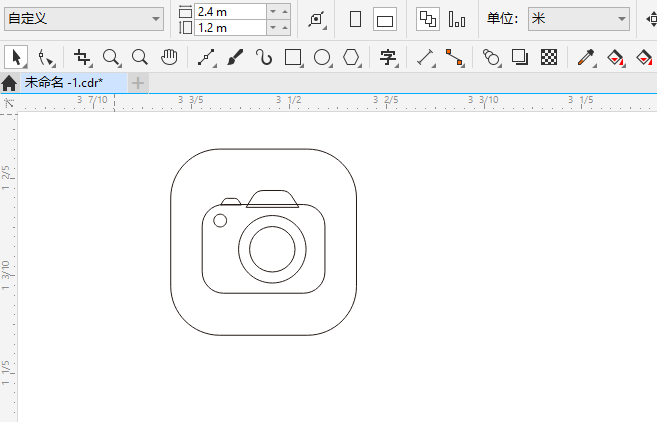The image size is (657, 422).
Task: Toggle all pages layout button
Action: point(427,19)
